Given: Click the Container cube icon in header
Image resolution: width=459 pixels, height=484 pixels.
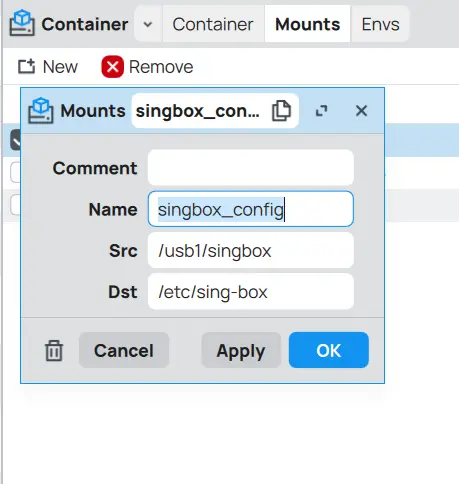Looking at the screenshot, I should [x=22, y=23].
